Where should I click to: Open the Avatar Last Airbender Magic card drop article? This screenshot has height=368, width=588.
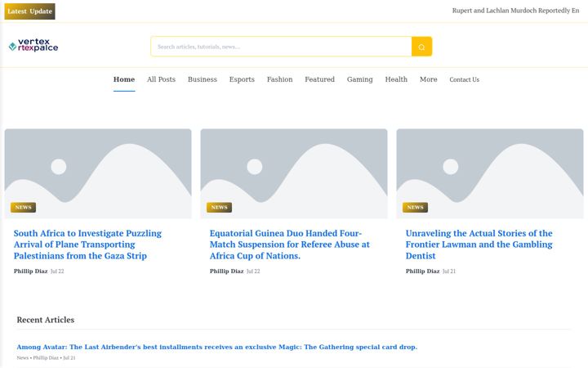point(216,347)
